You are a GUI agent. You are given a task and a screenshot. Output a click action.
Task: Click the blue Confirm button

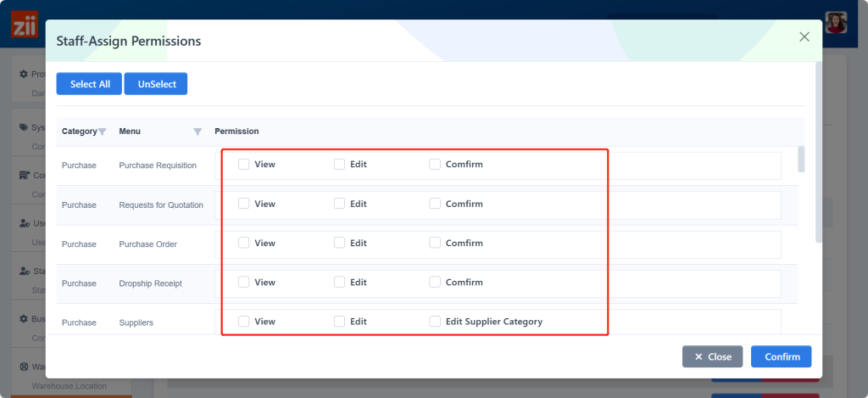point(781,356)
